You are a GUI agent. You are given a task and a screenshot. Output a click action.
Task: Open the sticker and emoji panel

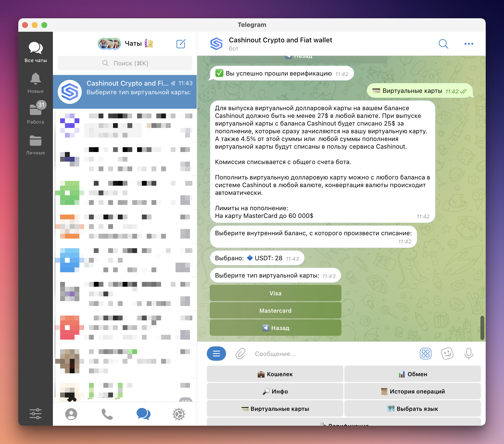tap(447, 354)
